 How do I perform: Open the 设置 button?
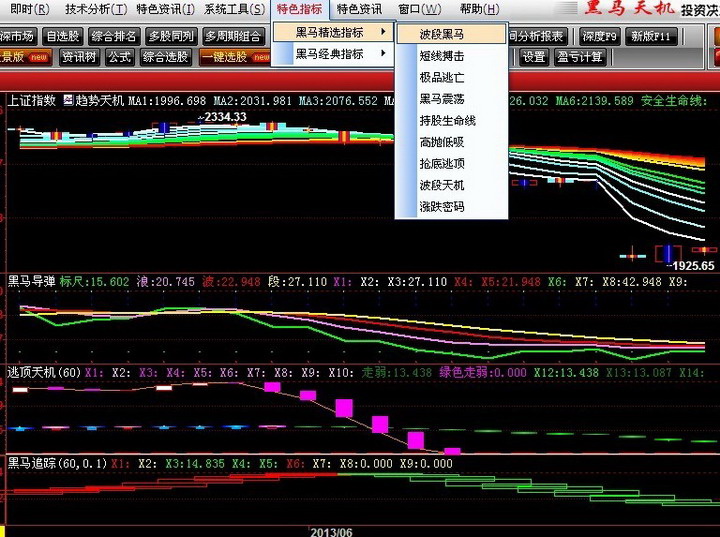(534, 57)
